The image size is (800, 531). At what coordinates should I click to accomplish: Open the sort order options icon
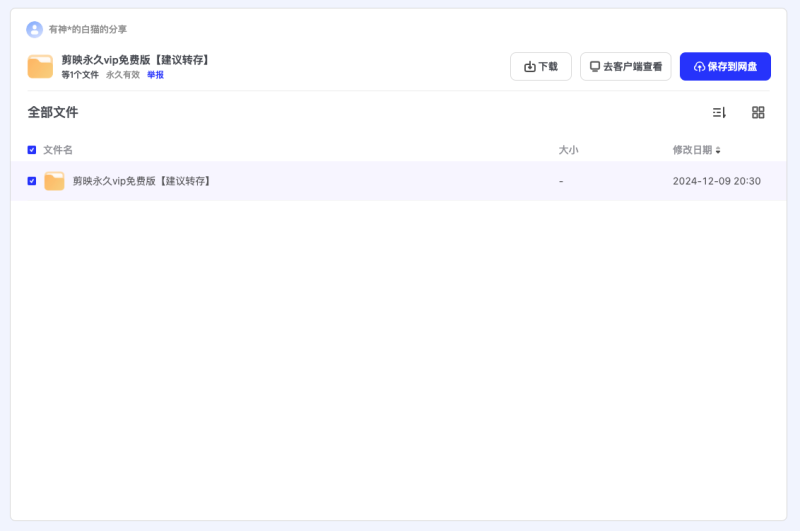(x=719, y=113)
